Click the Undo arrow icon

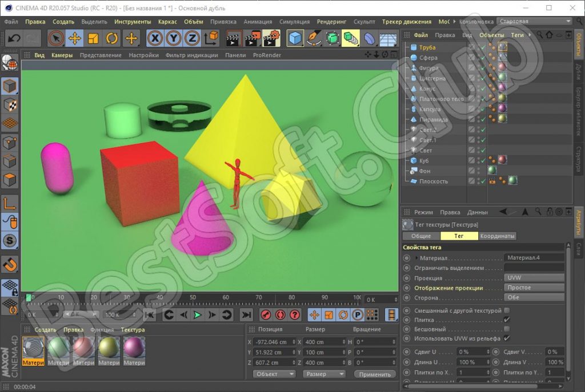pos(14,38)
